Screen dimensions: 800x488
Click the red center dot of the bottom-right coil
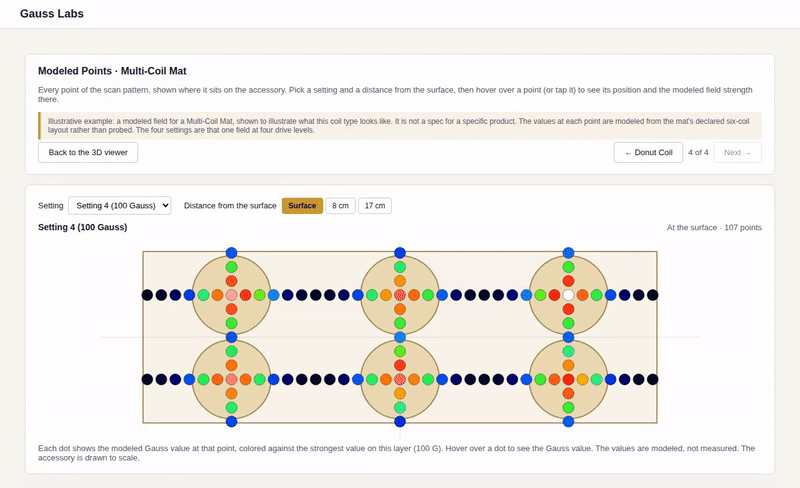568,379
